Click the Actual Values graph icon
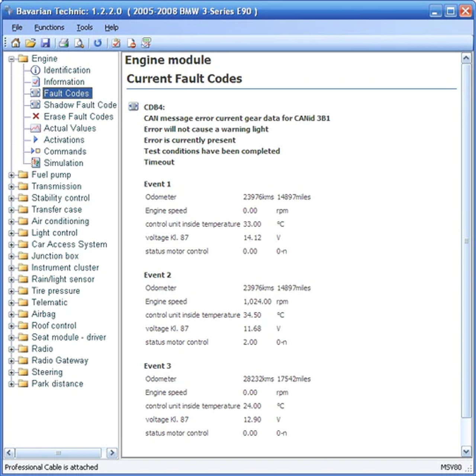The height and width of the screenshot is (476, 476). pos(35,128)
